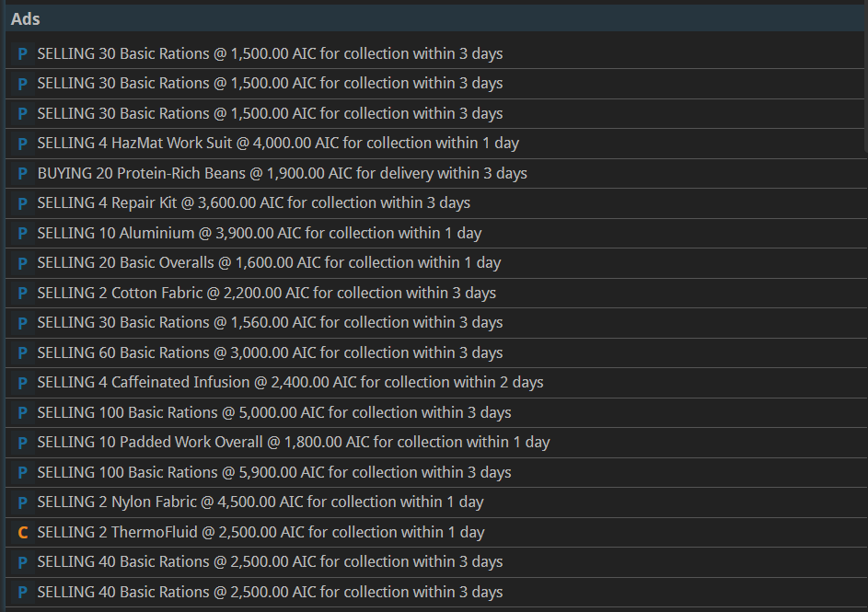Click the P icon beside Aluminium ad
The width and height of the screenshot is (868, 612).
[x=23, y=234]
